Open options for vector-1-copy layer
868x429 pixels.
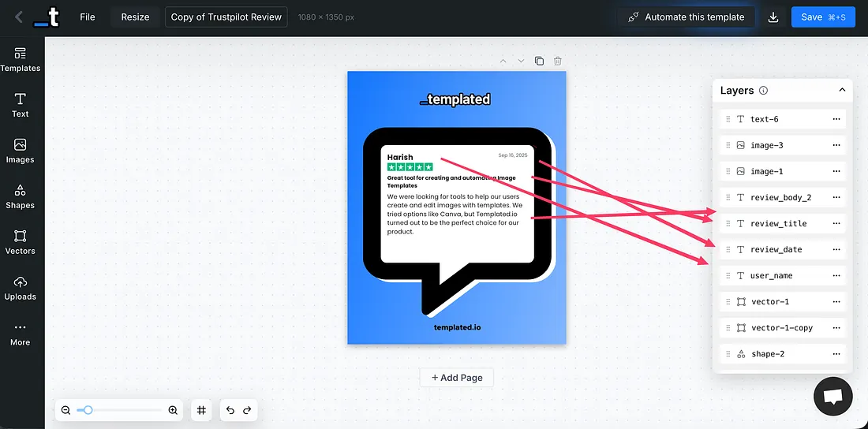(836, 327)
